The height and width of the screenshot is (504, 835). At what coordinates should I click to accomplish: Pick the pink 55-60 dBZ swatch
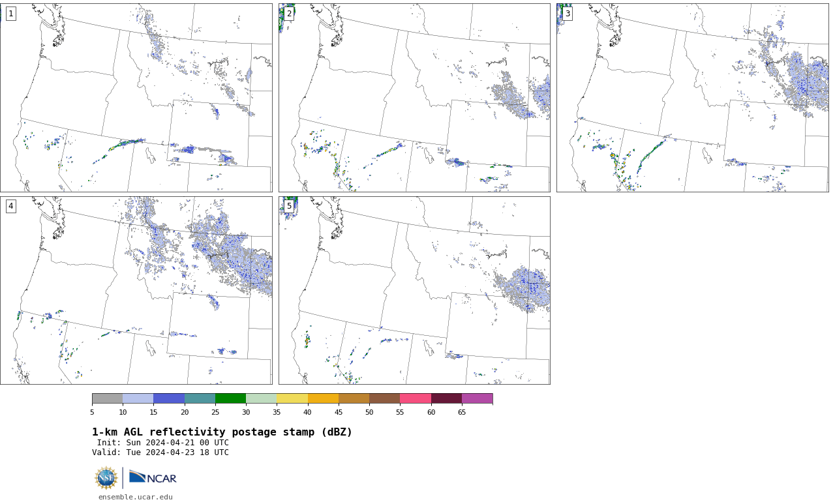pyautogui.click(x=416, y=398)
